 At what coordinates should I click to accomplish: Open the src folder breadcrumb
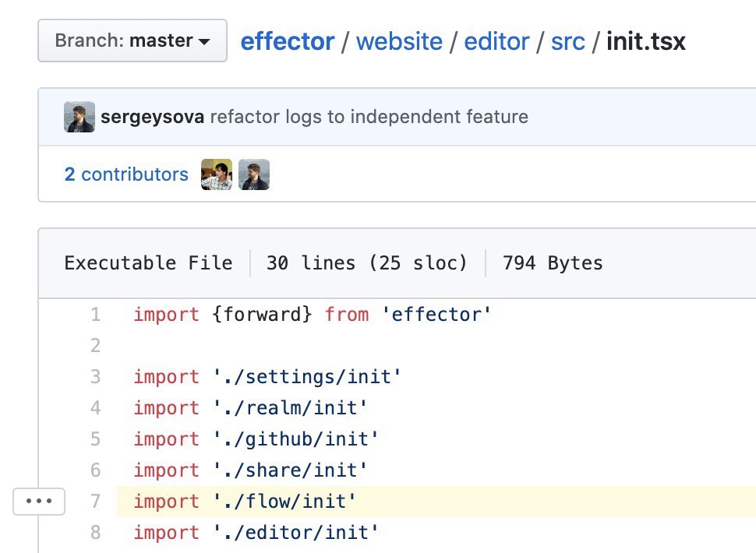567,41
